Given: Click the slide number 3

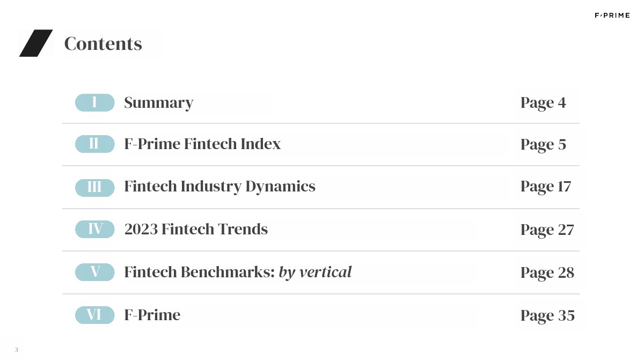Looking at the screenshot, I should [17, 350].
